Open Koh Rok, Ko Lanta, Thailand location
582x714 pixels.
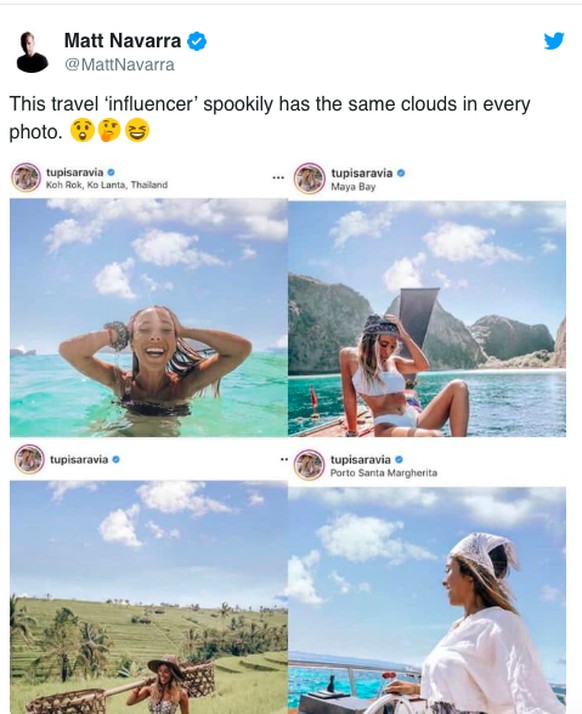(x=107, y=185)
